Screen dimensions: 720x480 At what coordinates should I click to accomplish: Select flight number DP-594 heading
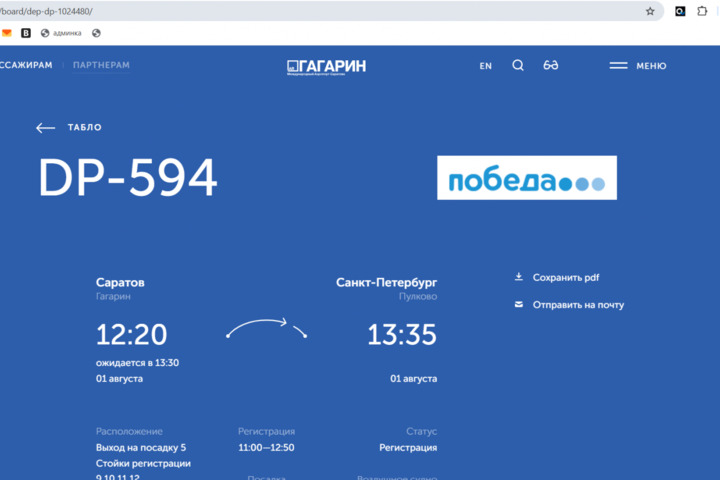(128, 178)
